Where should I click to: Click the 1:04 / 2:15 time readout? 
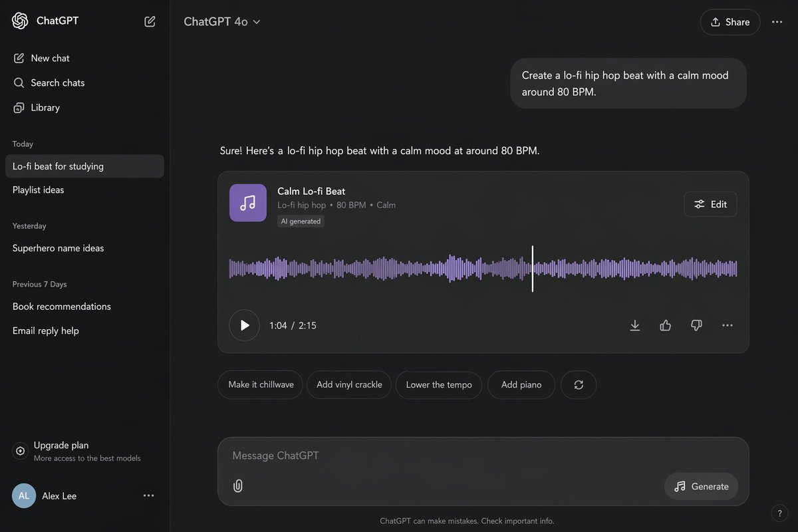point(293,325)
